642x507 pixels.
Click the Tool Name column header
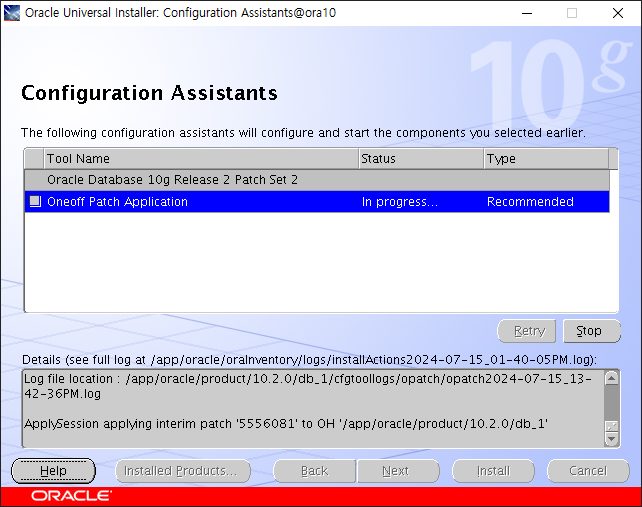tap(201, 158)
